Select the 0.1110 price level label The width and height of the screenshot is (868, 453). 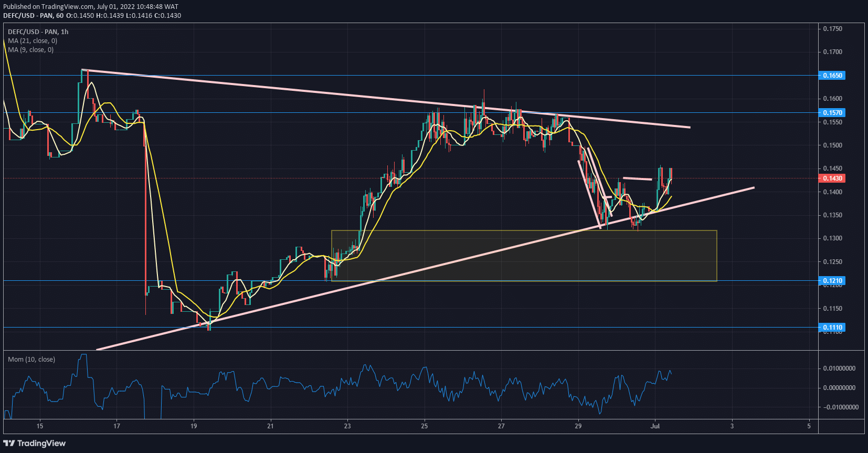tap(832, 328)
